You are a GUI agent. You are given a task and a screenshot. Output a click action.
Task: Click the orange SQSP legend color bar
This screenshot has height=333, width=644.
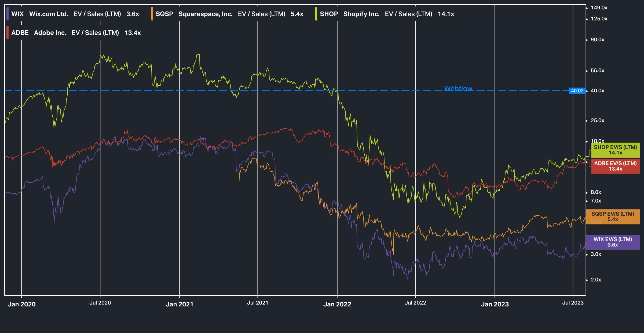pos(152,14)
